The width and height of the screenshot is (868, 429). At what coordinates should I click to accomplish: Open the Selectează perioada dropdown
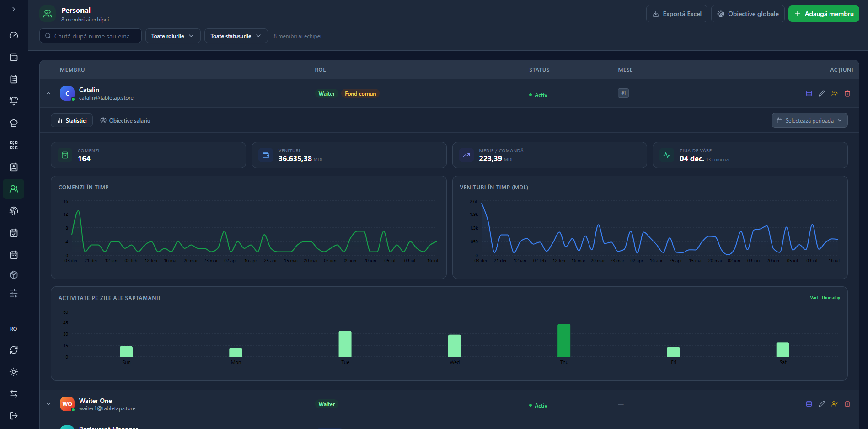pyautogui.click(x=809, y=121)
